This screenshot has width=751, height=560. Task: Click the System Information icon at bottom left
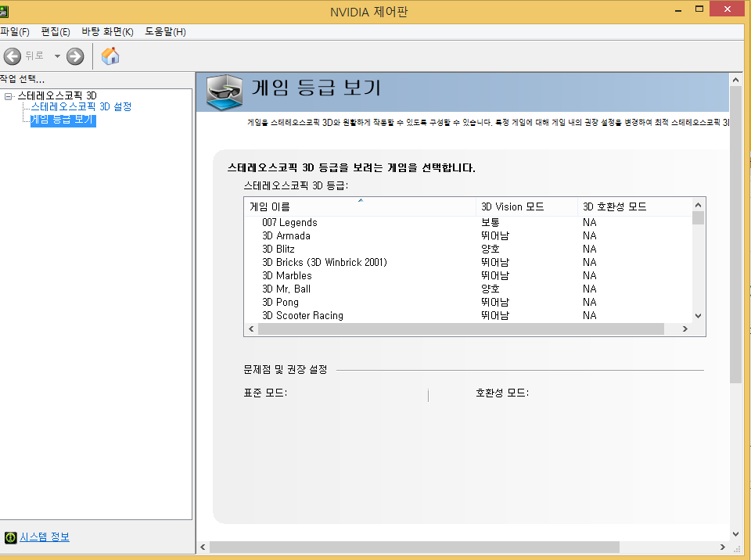pyautogui.click(x=10, y=537)
